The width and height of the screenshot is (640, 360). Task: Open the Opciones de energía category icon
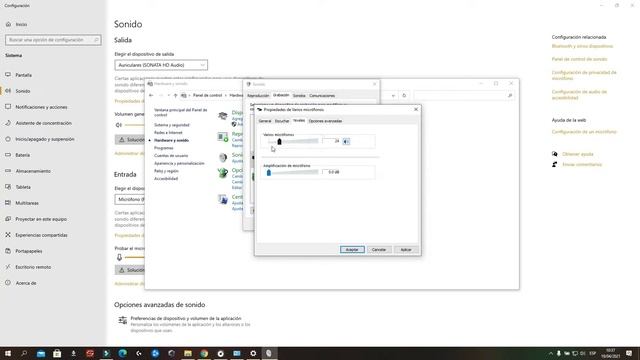[223, 173]
